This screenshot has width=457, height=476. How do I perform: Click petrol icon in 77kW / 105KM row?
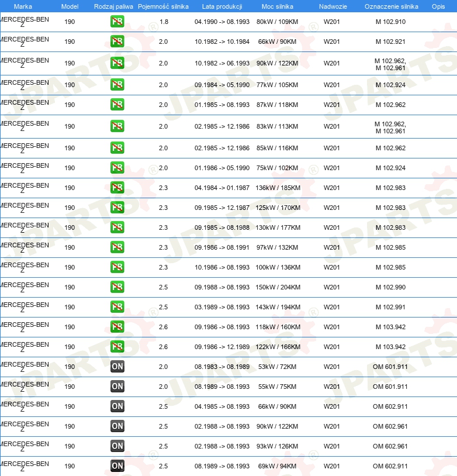117,85
